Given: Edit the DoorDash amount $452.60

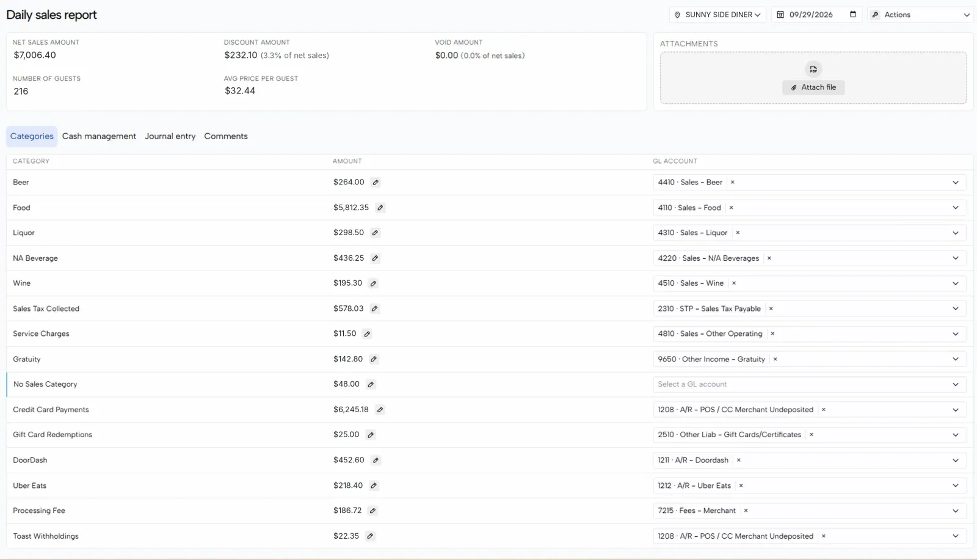Looking at the screenshot, I should point(376,460).
